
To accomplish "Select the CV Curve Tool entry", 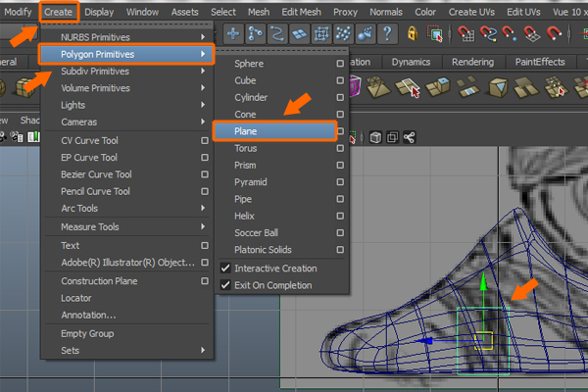I will click(88, 140).
